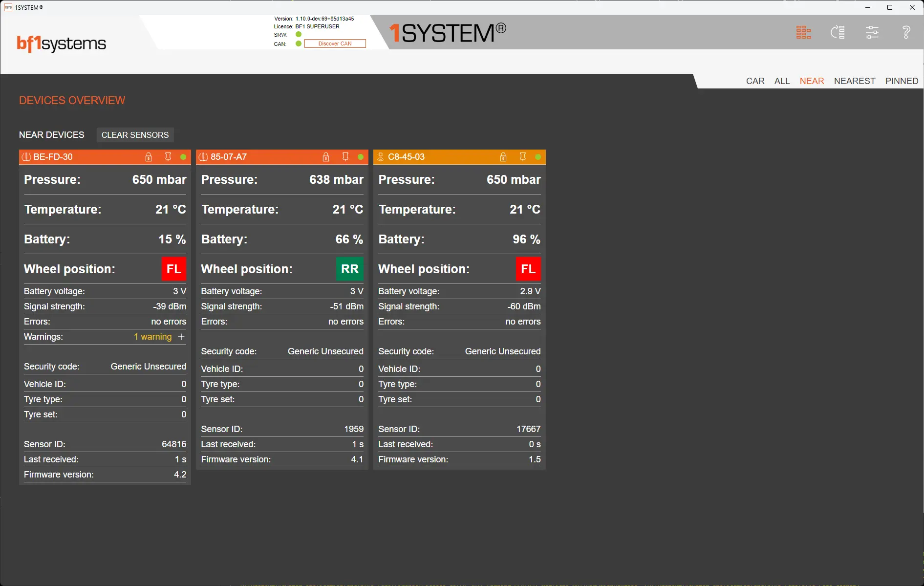
Task: Click tyre sensor icon on BE-FD-30 card
Action: (26, 157)
